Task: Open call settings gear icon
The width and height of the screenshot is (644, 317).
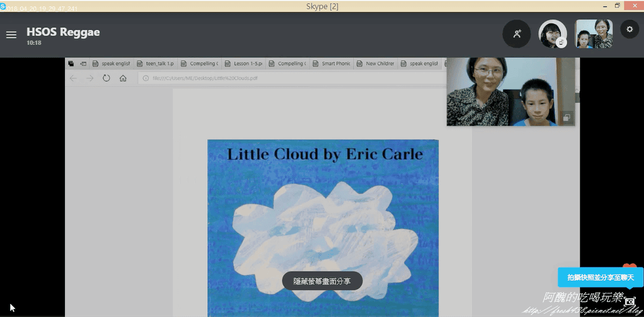Action: (630, 29)
